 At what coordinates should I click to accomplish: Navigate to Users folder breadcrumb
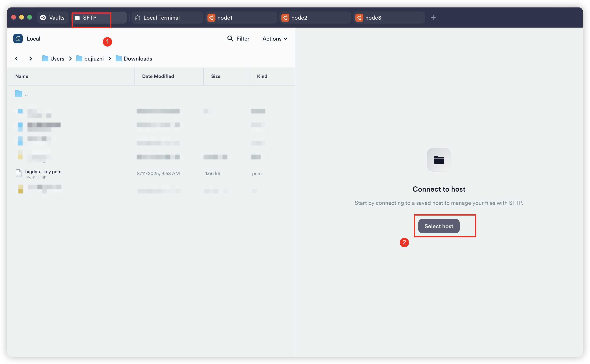(x=57, y=59)
